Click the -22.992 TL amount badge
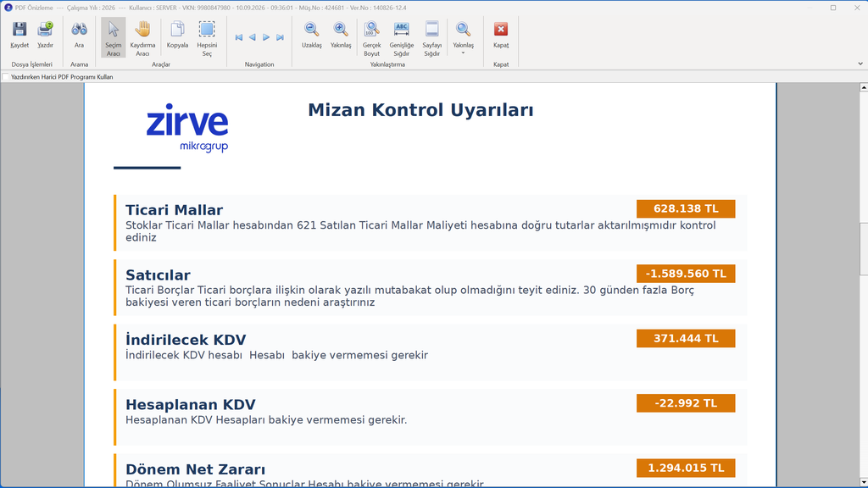Image resolution: width=868 pixels, height=488 pixels. click(x=686, y=402)
